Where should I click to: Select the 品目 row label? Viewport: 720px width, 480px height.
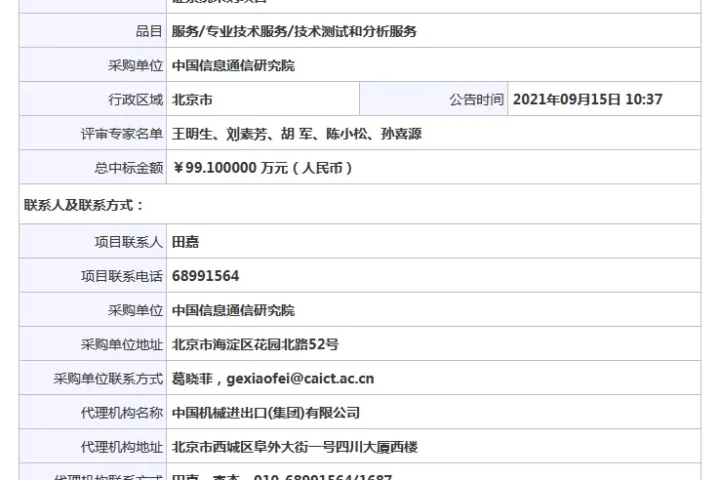click(149, 31)
